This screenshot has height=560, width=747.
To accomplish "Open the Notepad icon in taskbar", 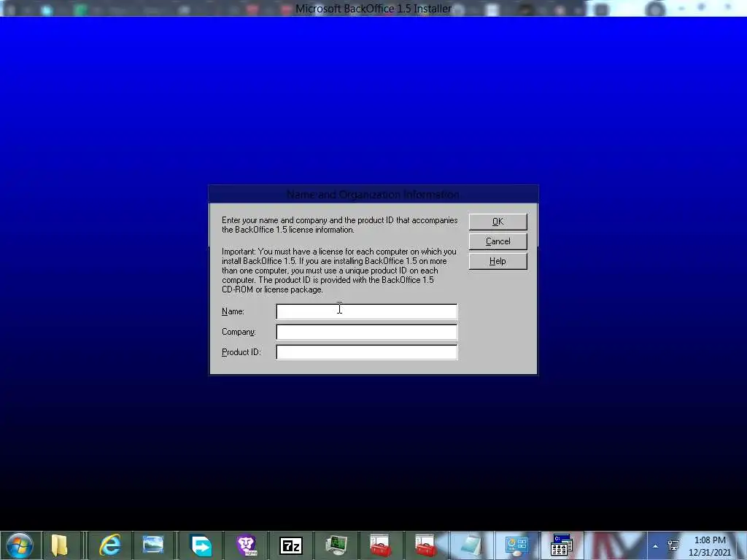I will pyautogui.click(x=471, y=545).
